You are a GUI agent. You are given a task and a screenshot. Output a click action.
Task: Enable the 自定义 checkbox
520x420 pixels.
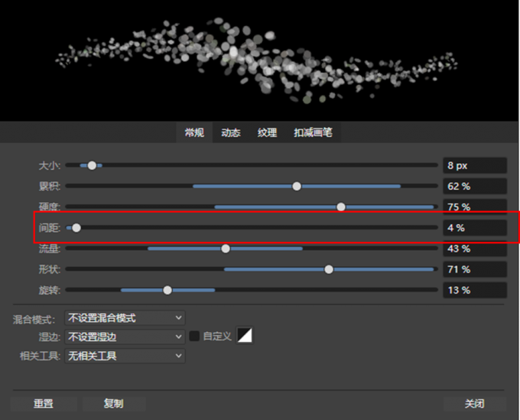[194, 336]
